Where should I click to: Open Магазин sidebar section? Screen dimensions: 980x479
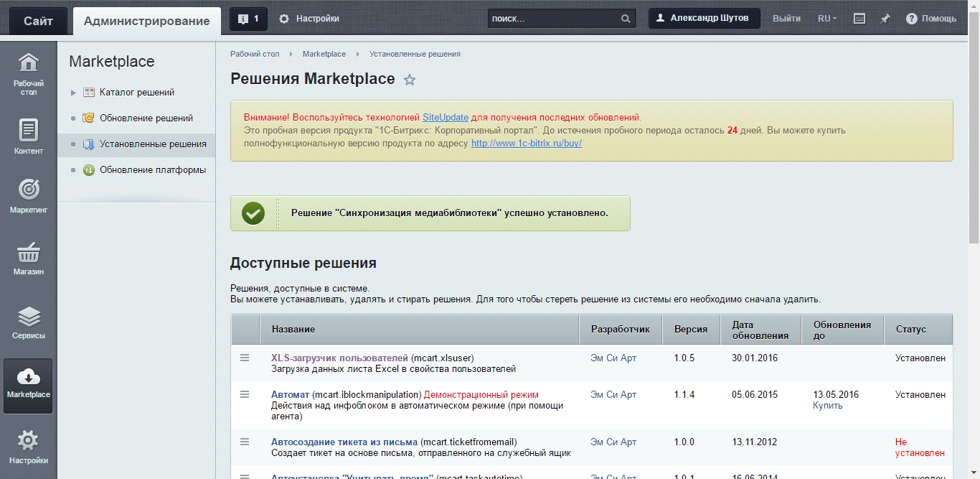[x=29, y=259]
